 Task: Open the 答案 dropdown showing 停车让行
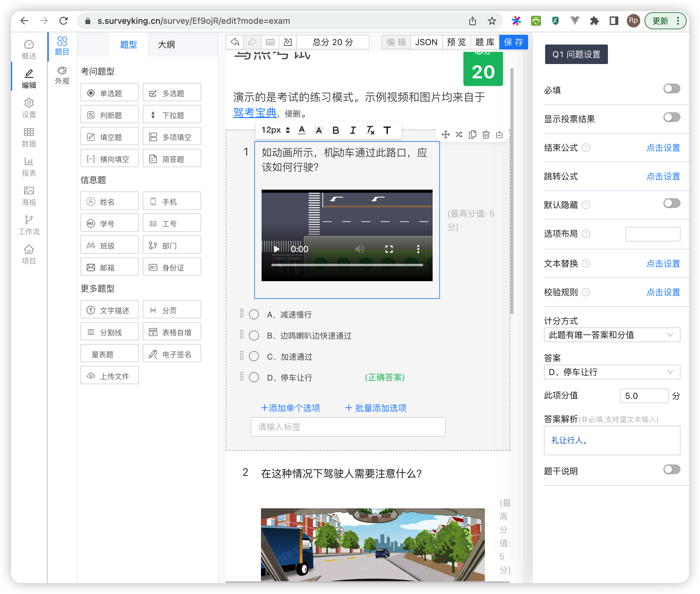point(612,372)
